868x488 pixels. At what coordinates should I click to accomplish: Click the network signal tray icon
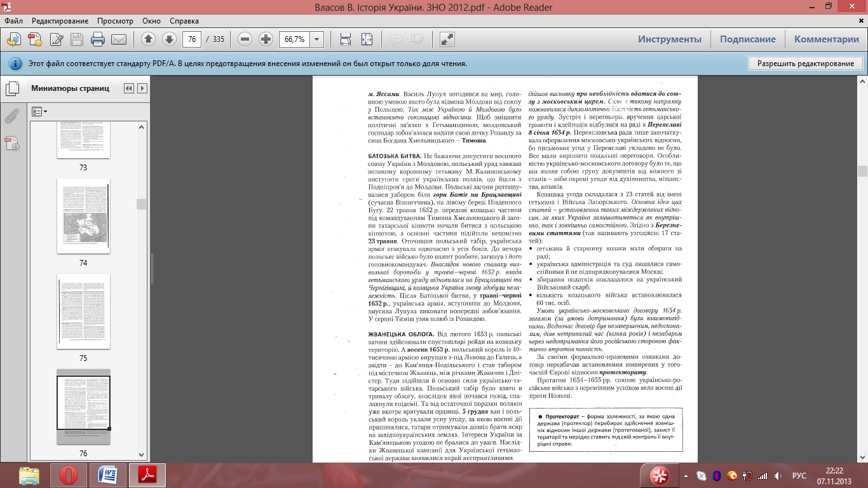(x=763, y=475)
